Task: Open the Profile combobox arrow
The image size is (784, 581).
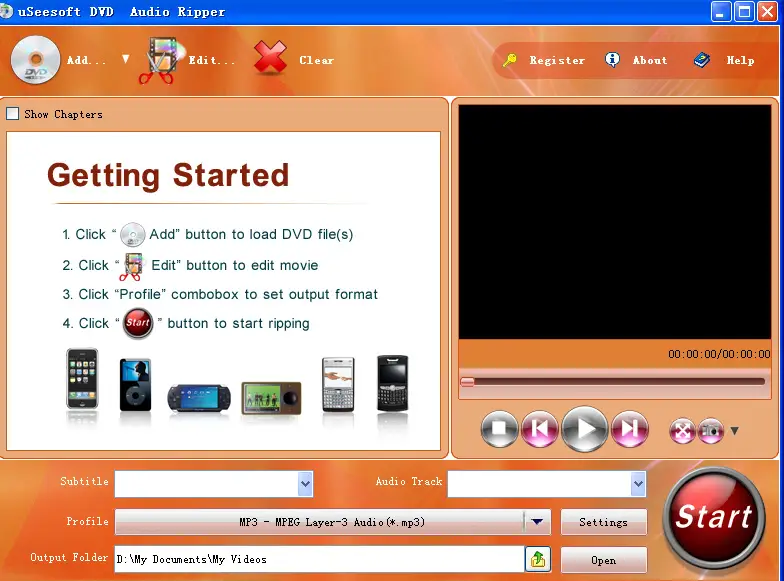Action: pyautogui.click(x=537, y=522)
